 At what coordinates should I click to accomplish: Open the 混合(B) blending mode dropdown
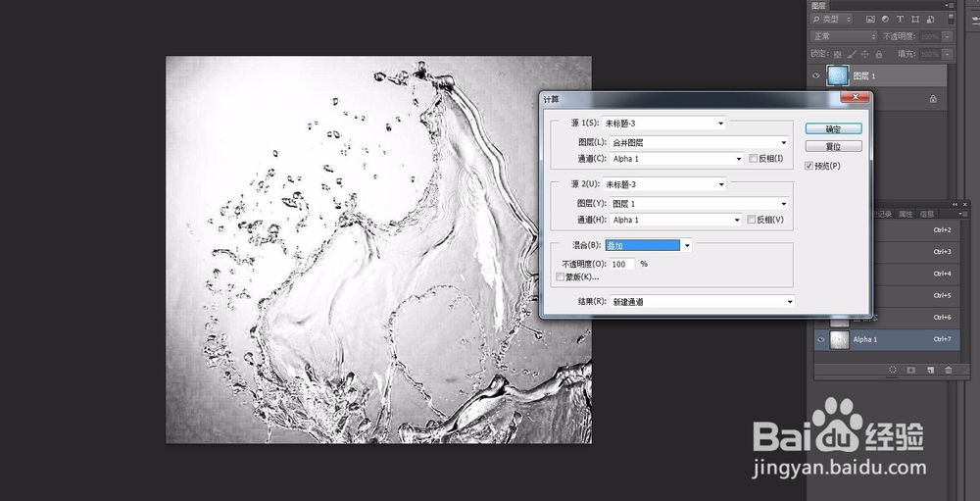coord(649,246)
